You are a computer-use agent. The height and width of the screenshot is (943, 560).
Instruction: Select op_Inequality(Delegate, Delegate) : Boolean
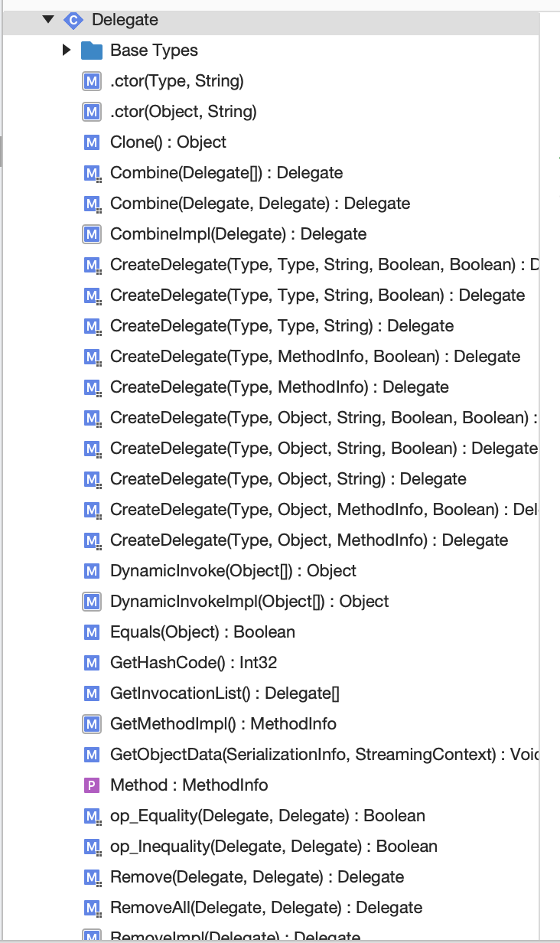[274, 847]
